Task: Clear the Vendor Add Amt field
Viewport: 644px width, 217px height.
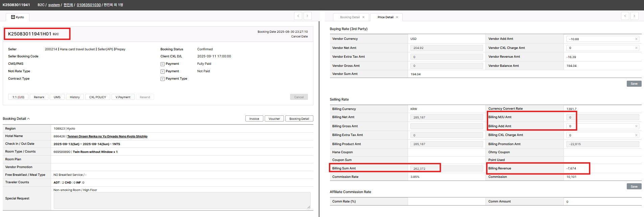Action: (636, 39)
